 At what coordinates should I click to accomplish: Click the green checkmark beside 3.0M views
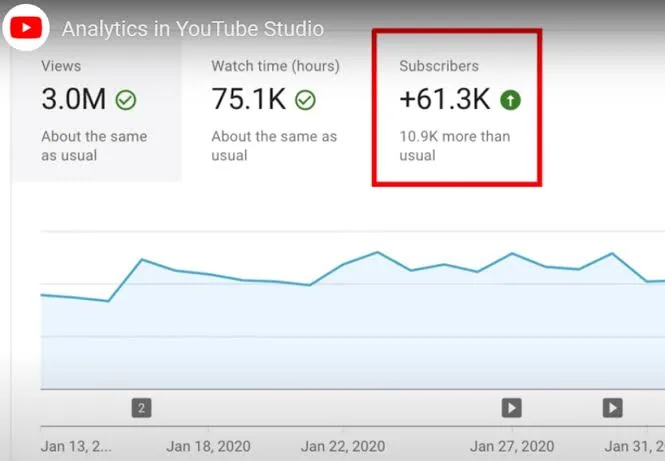(x=126, y=101)
